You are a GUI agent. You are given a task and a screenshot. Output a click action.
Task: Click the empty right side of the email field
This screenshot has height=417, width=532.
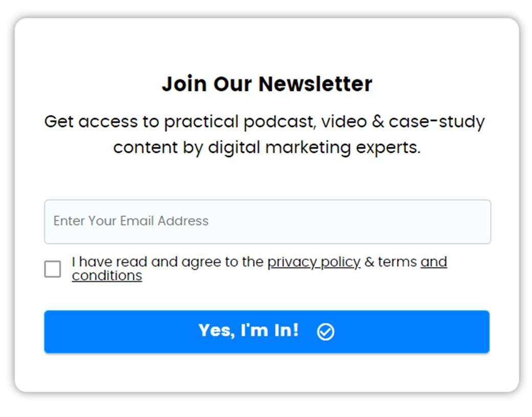click(373, 222)
